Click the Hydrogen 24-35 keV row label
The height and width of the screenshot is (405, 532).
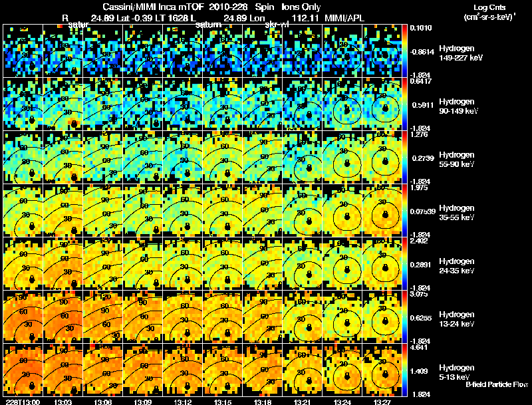pyautogui.click(x=457, y=266)
